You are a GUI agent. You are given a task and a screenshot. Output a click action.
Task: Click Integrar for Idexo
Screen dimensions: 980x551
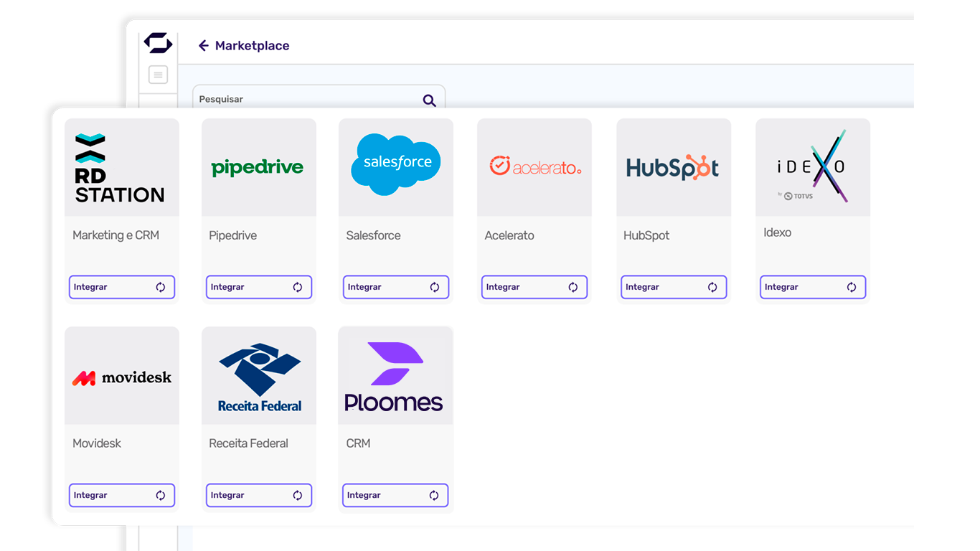813,287
